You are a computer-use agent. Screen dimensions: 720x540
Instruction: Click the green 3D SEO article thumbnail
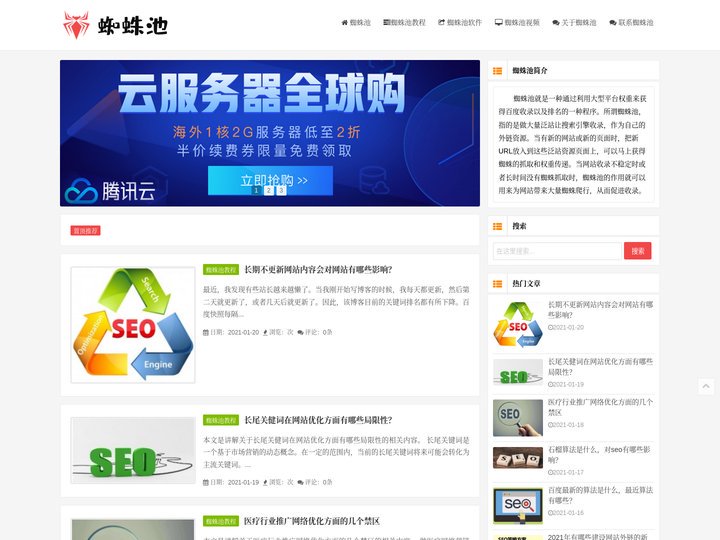(x=133, y=450)
